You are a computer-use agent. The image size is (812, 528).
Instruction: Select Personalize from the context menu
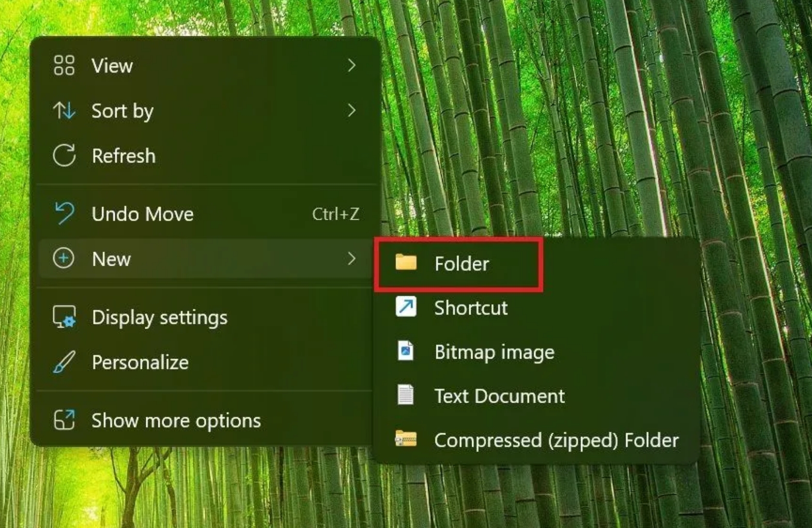click(140, 362)
